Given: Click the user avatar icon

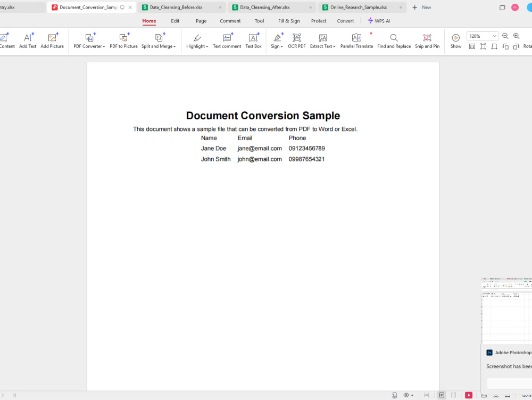Looking at the screenshot, I should (515, 7).
